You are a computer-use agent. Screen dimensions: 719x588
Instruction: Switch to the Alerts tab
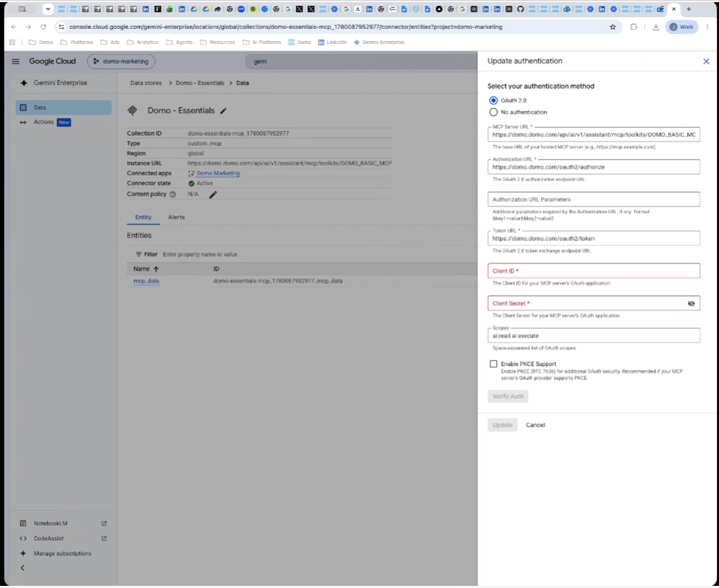[x=176, y=217]
